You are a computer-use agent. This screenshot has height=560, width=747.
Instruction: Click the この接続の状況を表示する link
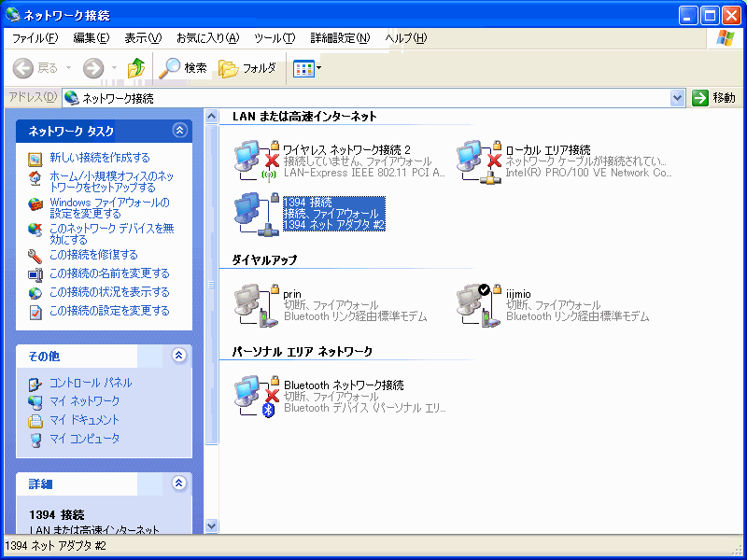click(109, 292)
